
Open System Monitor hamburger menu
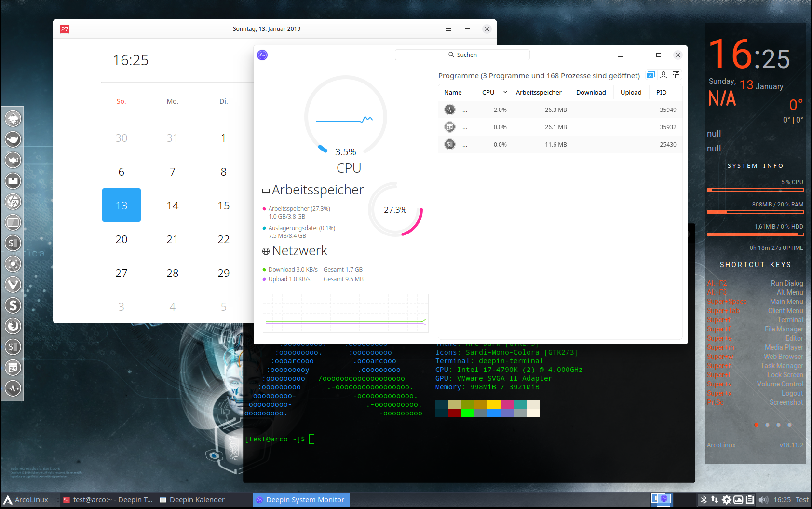620,55
